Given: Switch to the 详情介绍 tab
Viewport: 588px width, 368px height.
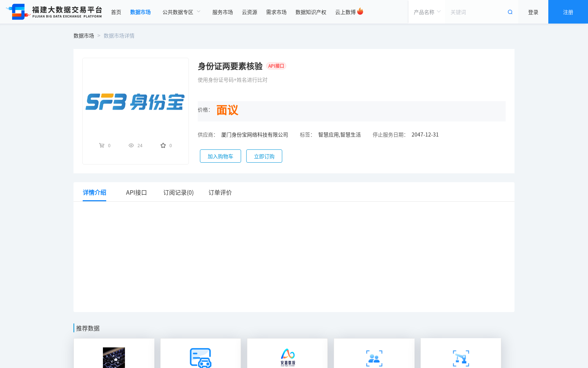Looking at the screenshot, I should coord(94,192).
